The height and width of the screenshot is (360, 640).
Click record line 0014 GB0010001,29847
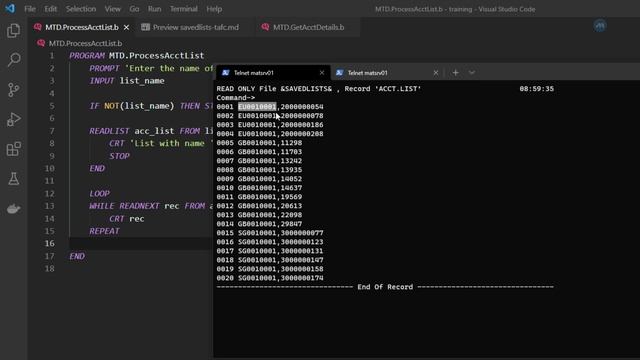pyautogui.click(x=259, y=224)
